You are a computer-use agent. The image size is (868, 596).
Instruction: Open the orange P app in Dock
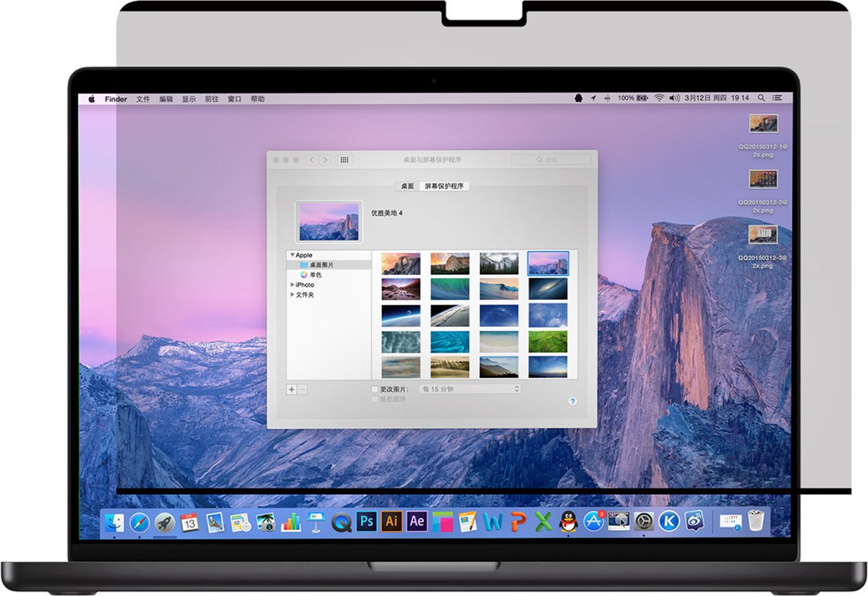tap(518, 521)
